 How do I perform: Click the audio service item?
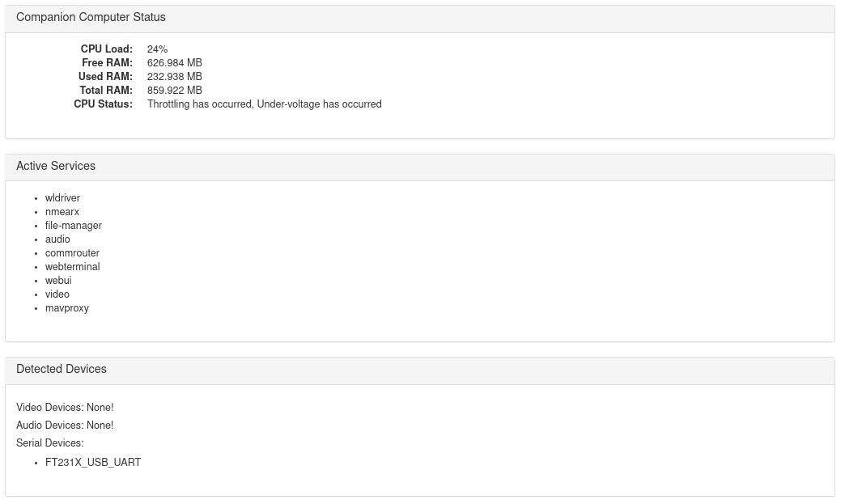coord(57,239)
